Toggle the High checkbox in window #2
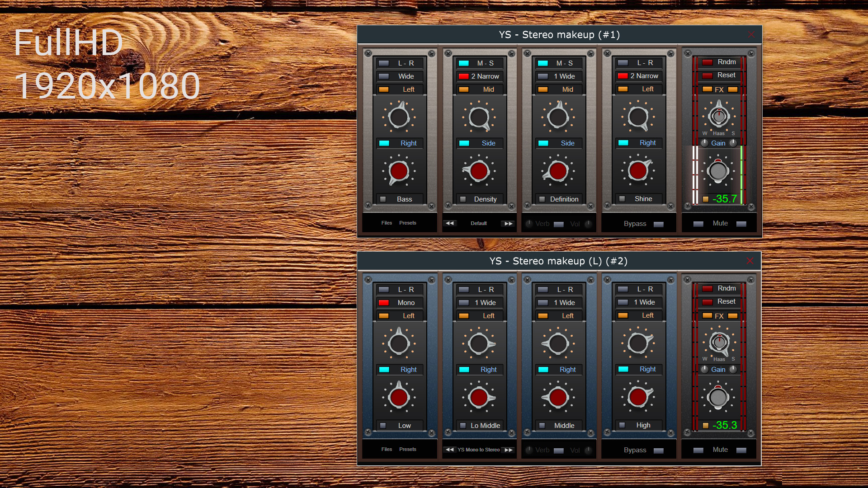The width and height of the screenshot is (868, 488). tap(622, 425)
